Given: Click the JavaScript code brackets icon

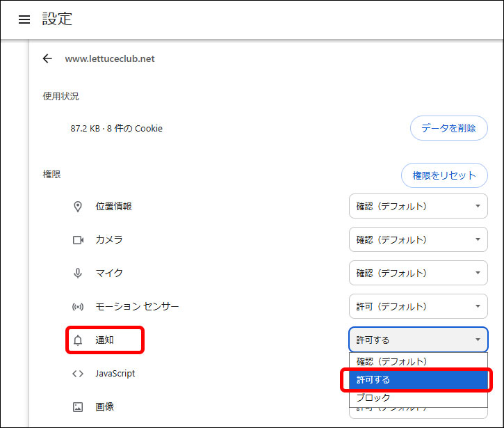Looking at the screenshot, I should point(78,374).
